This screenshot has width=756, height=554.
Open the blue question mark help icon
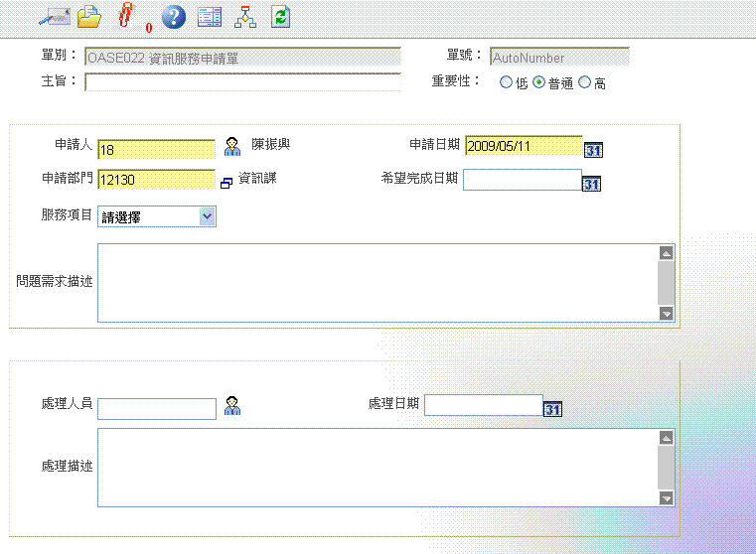tap(174, 16)
